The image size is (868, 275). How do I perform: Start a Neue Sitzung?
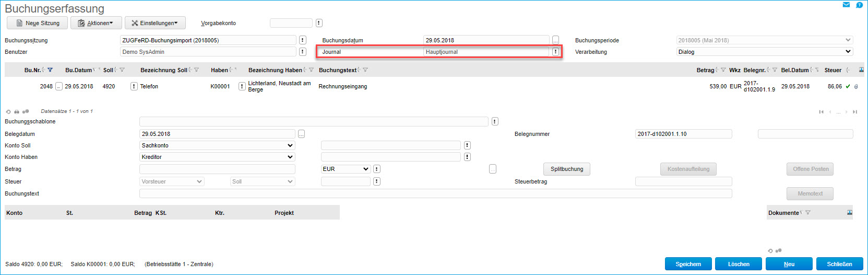point(37,23)
